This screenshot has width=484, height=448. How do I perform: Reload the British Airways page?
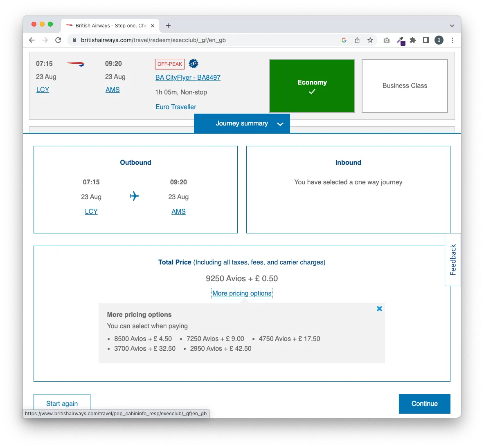[x=58, y=40]
